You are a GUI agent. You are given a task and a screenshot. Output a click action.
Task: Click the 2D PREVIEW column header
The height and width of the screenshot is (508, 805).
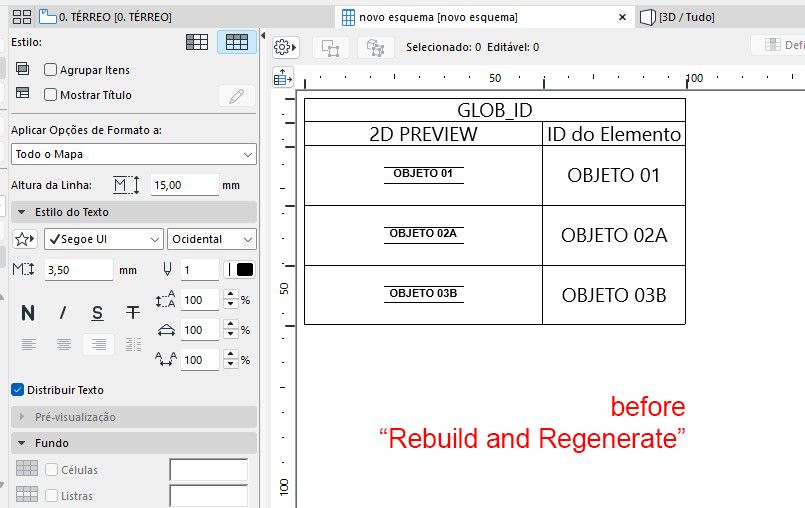click(423, 134)
